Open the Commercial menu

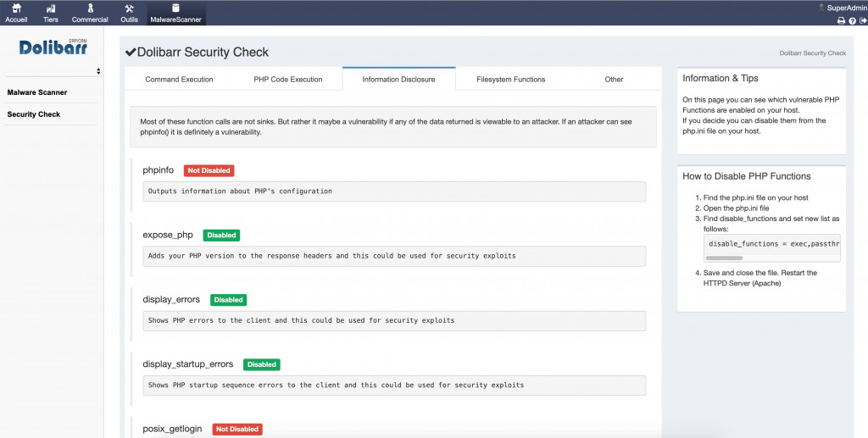click(90, 14)
